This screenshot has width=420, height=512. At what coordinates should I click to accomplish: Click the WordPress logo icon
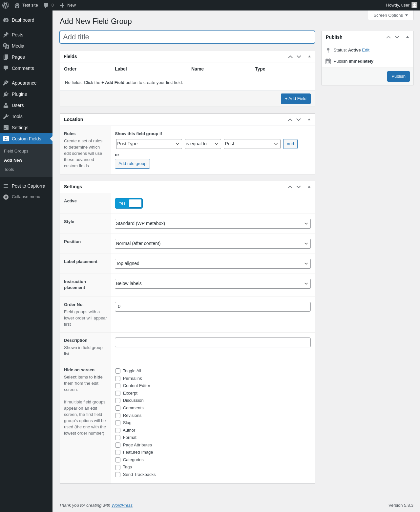[6, 5]
